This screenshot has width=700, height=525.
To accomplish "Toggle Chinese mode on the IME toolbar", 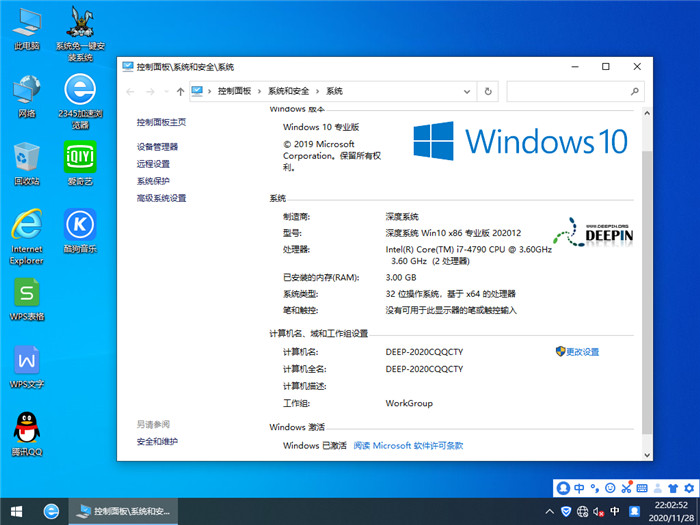I will tap(579, 488).
